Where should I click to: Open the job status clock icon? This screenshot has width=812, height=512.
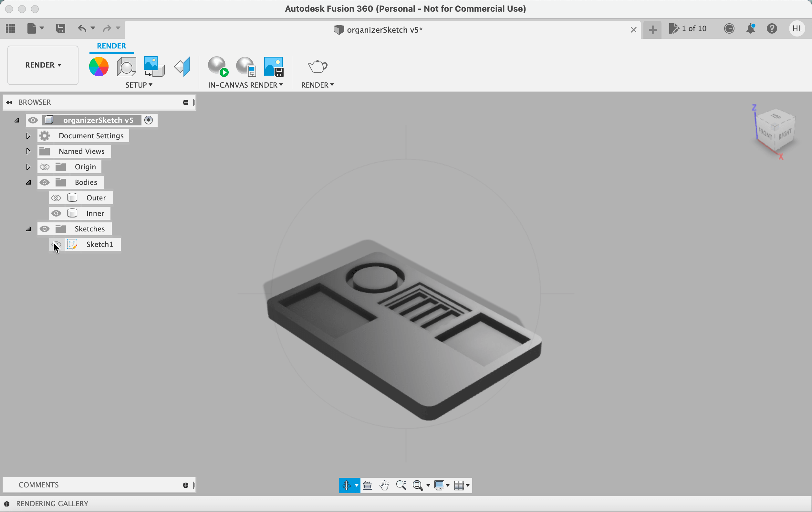(729, 29)
